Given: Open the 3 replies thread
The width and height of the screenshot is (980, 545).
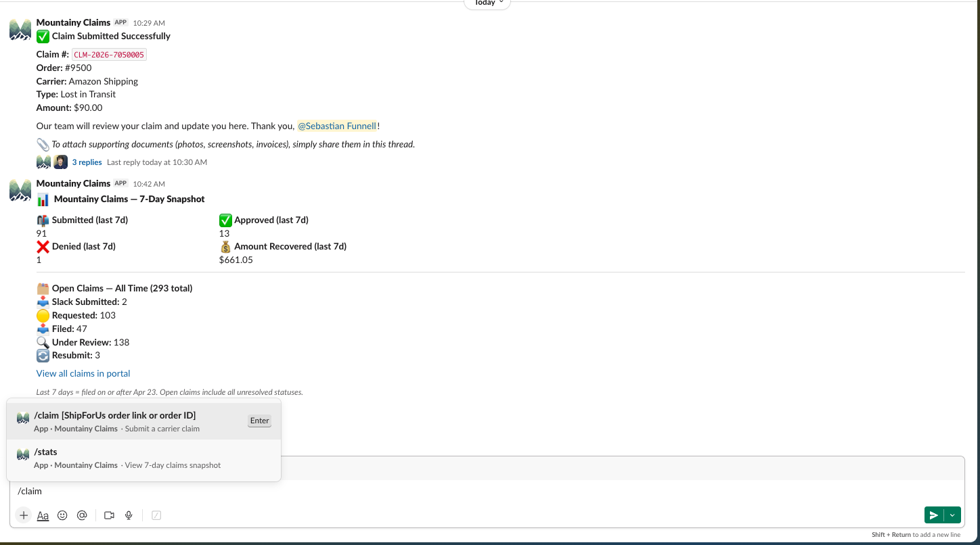Looking at the screenshot, I should pyautogui.click(x=87, y=162).
